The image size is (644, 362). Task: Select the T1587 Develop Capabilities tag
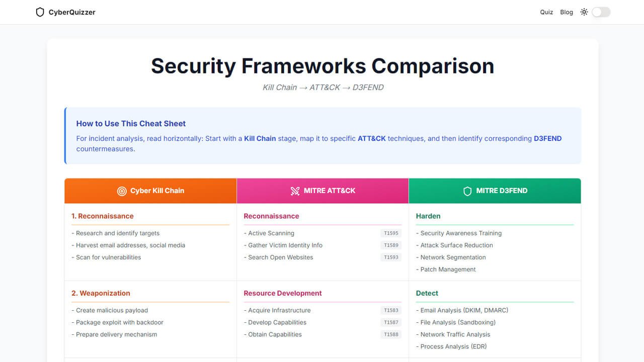[391, 323]
